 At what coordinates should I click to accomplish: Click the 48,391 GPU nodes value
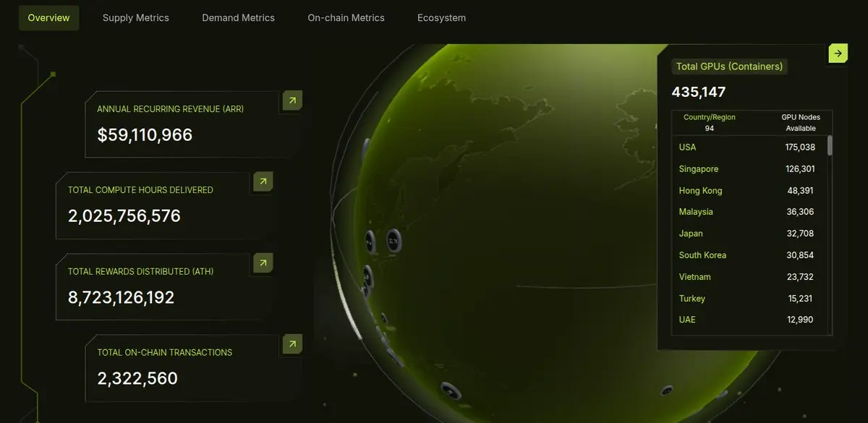pyautogui.click(x=801, y=191)
